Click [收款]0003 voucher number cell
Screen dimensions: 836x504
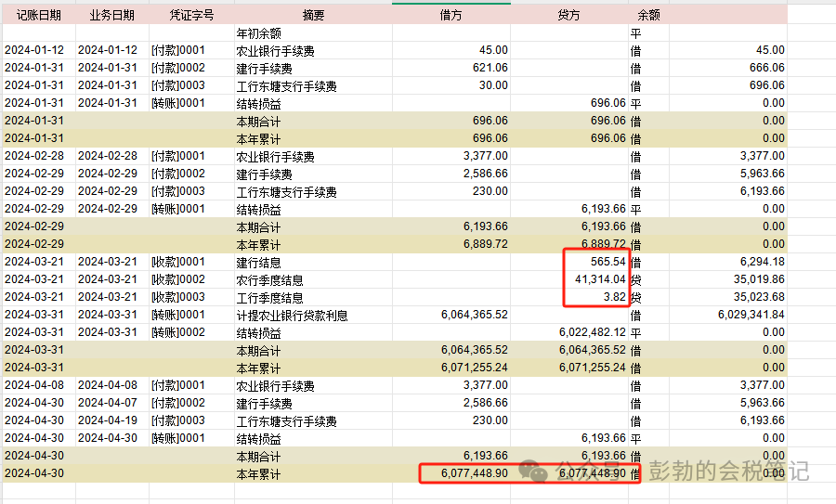tap(191, 297)
